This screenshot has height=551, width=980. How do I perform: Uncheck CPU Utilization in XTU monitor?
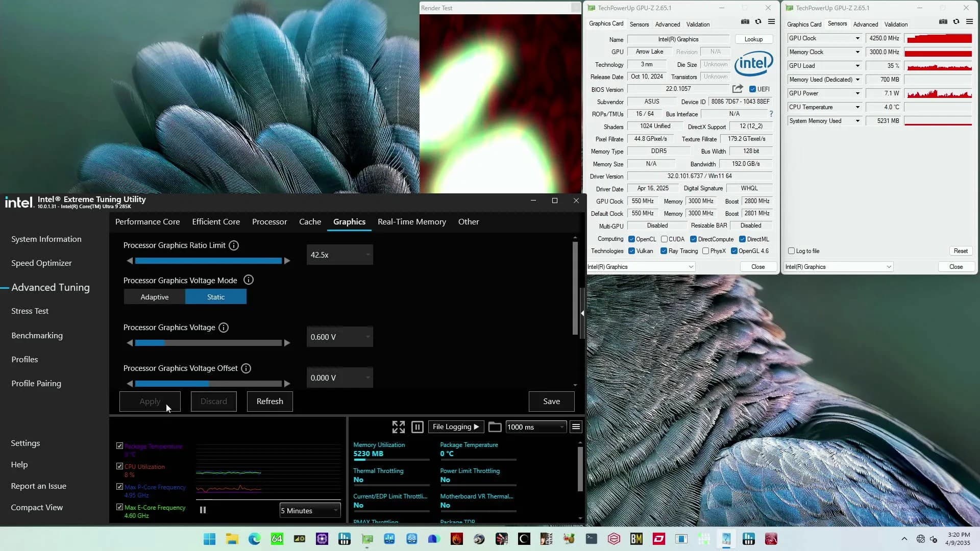pyautogui.click(x=119, y=466)
